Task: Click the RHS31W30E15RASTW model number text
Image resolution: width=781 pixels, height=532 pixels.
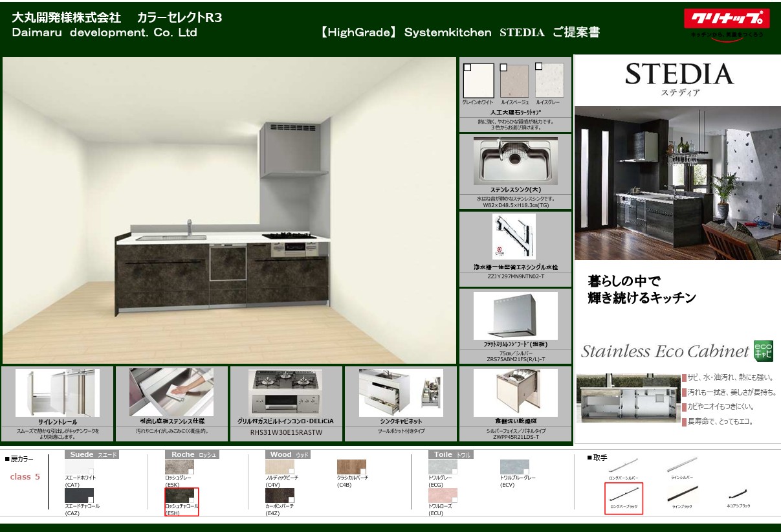Action: (286, 432)
